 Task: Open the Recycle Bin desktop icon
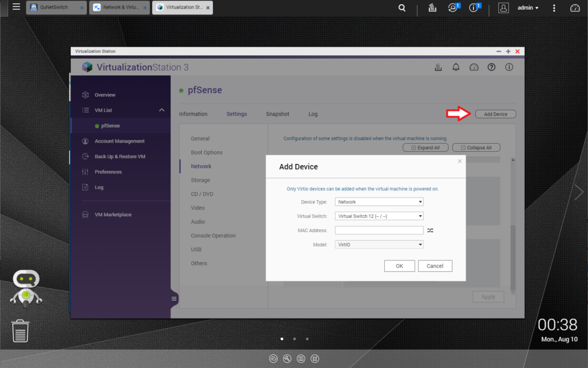point(20,331)
